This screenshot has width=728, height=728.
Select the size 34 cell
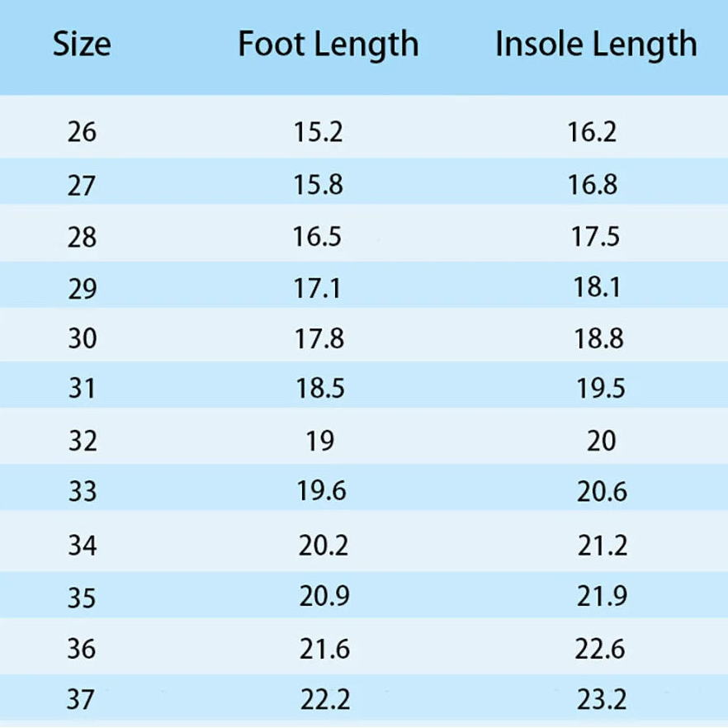point(82,546)
